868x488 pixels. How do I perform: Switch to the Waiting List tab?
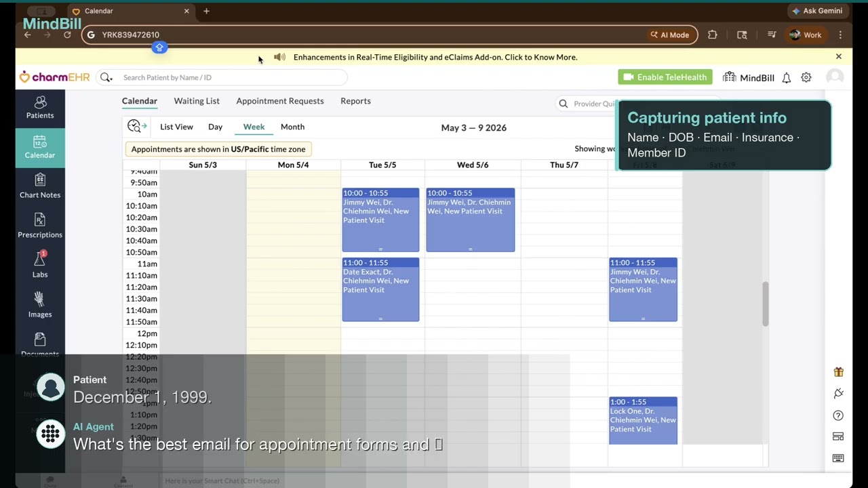pos(197,101)
